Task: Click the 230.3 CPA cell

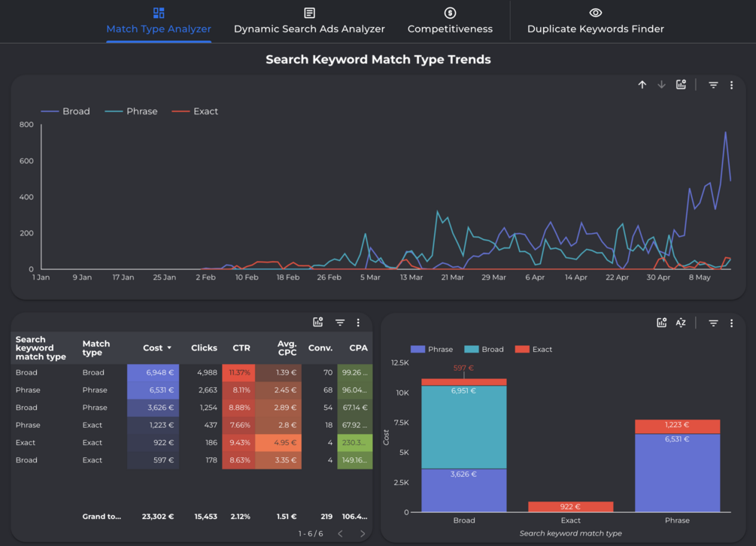Action: (355, 442)
